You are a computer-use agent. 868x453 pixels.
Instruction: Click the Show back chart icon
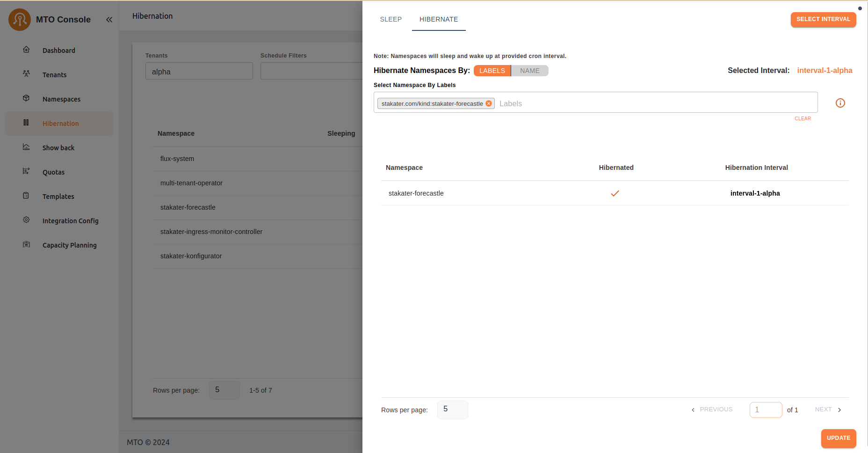(26, 147)
